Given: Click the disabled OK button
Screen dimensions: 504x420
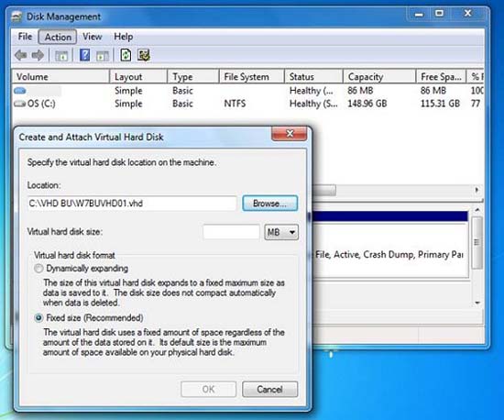Looking at the screenshot, I should click(209, 389).
